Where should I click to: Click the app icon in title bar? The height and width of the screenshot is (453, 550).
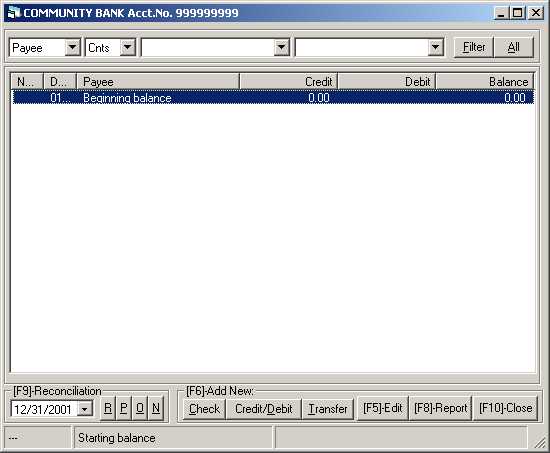click(14, 13)
